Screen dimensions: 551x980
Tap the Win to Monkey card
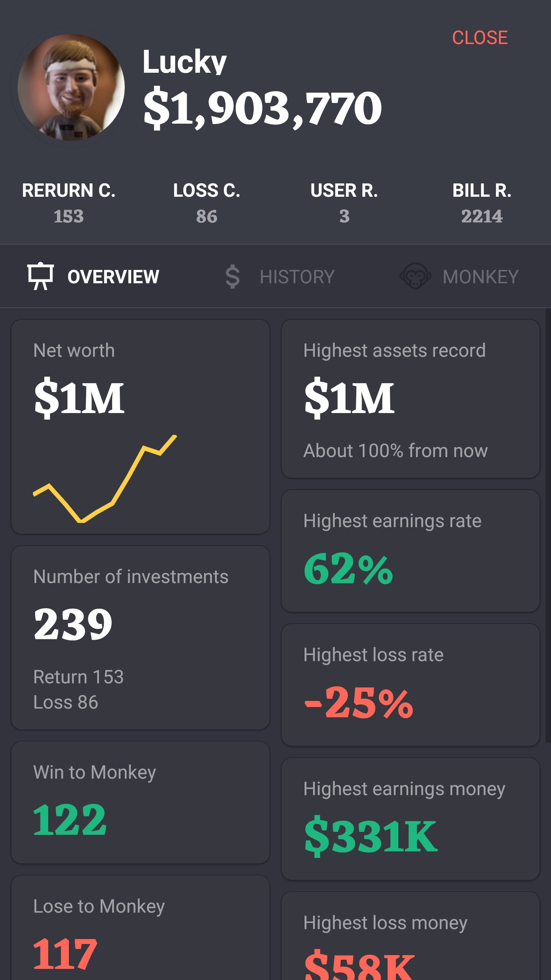click(x=140, y=802)
